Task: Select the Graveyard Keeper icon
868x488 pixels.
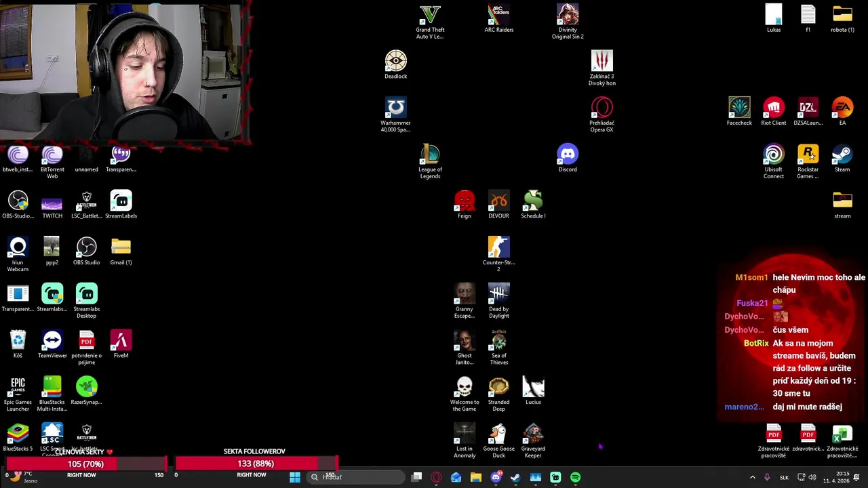Action: tap(533, 441)
